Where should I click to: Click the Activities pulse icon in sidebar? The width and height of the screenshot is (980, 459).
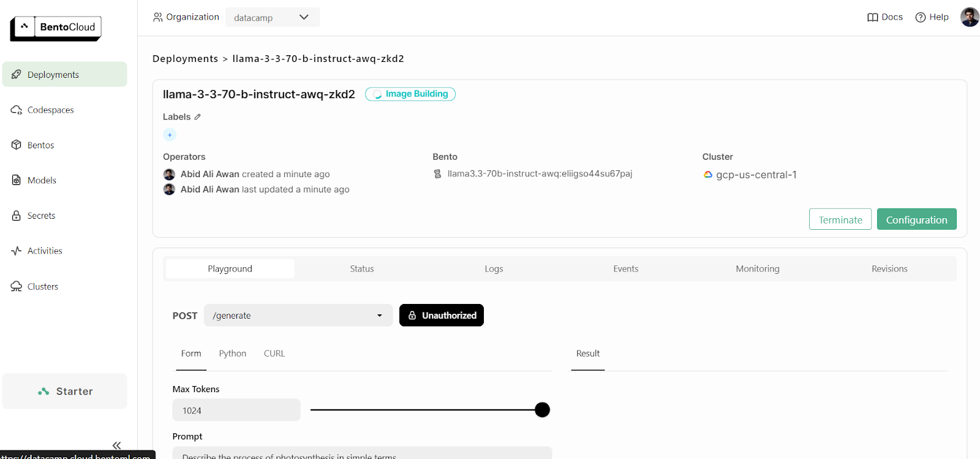click(17, 251)
